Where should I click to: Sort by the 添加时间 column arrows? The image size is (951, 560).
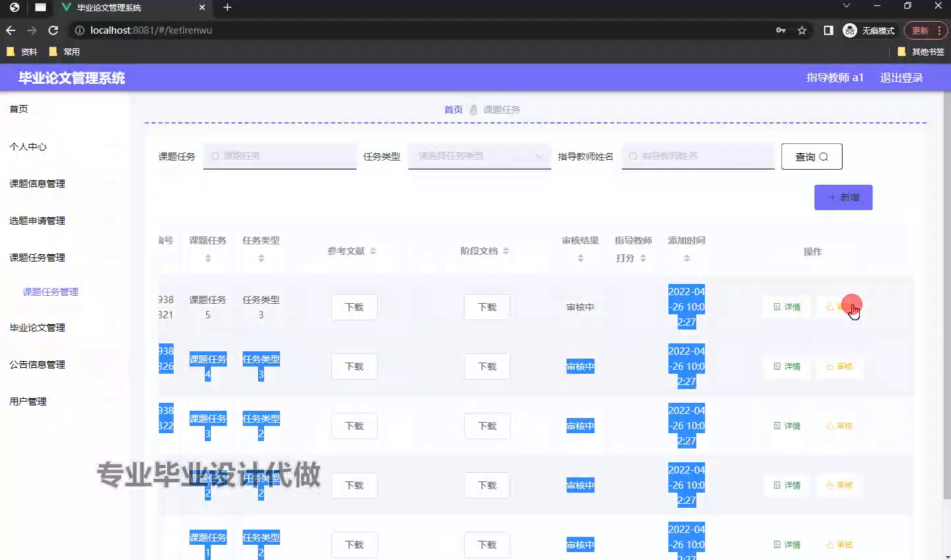[x=687, y=258]
